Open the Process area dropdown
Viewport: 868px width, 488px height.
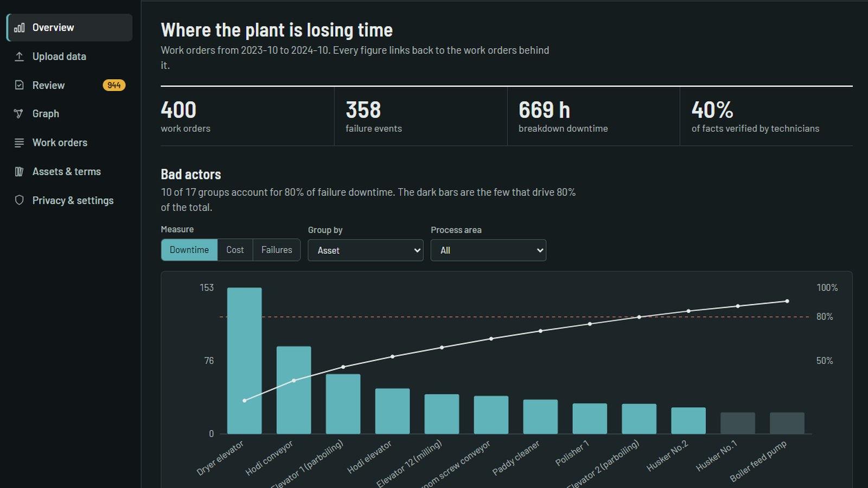[x=488, y=251]
